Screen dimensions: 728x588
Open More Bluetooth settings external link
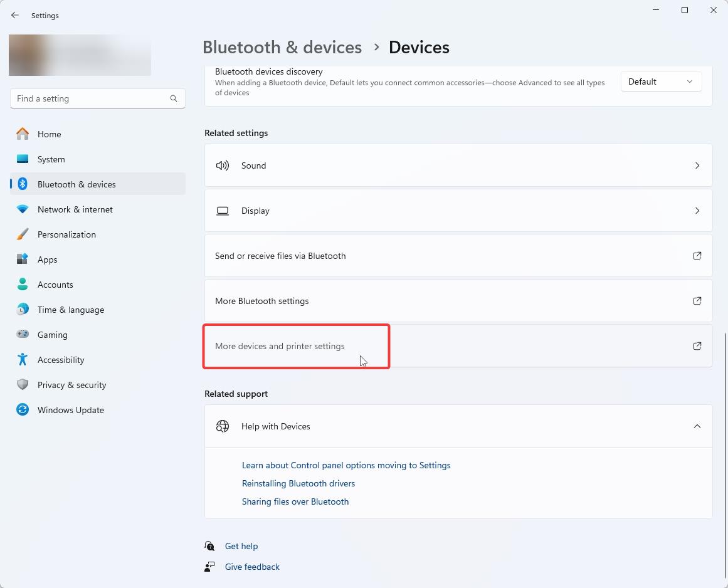click(697, 301)
